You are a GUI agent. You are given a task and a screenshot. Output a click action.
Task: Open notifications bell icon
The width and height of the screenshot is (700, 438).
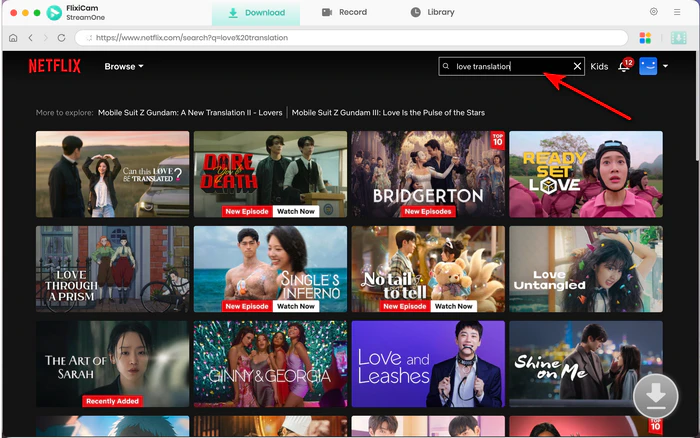point(624,67)
